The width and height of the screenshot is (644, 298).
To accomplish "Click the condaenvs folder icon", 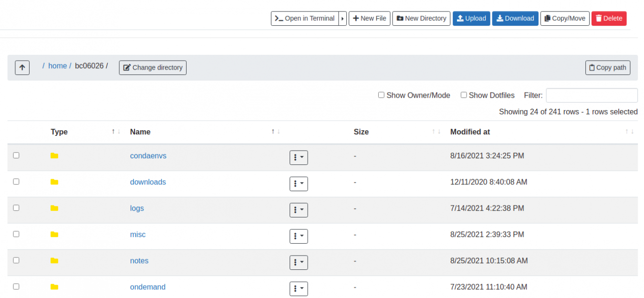I will click(54, 156).
